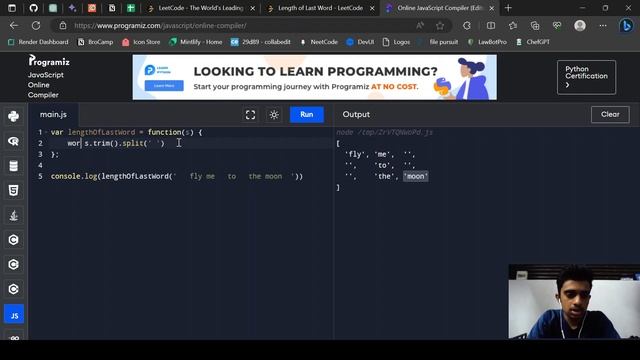
Task: Bookmark this page with star icon
Action: [x=440, y=26]
